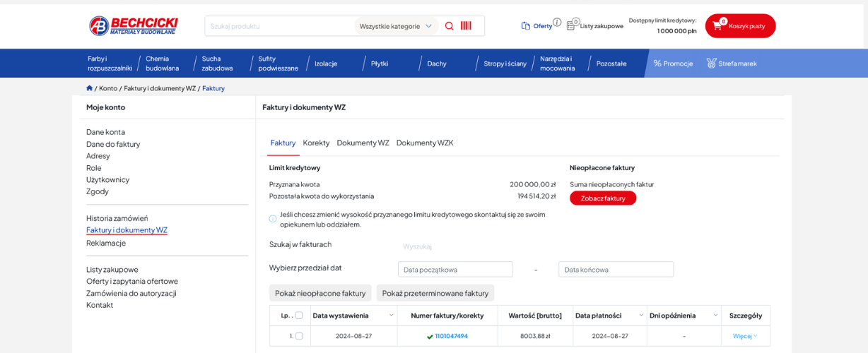The image size is (868, 353).
Task: Open Kontakt in sidebar
Action: pos(100,305)
